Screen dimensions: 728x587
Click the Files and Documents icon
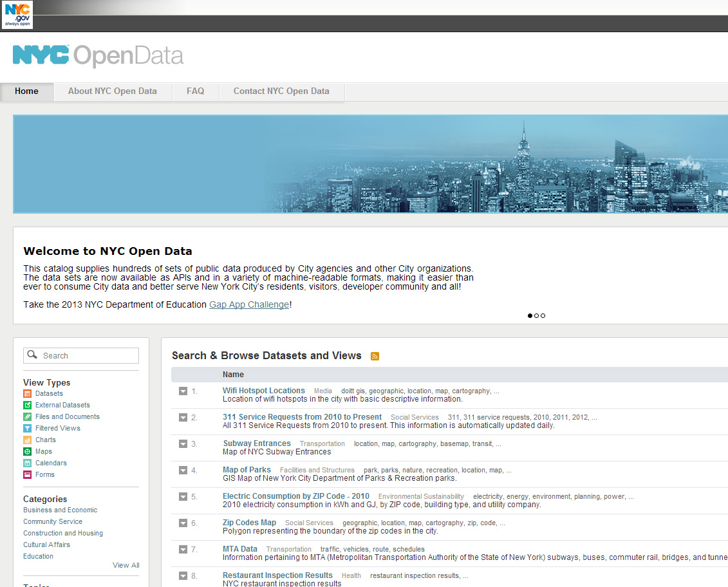click(x=28, y=416)
